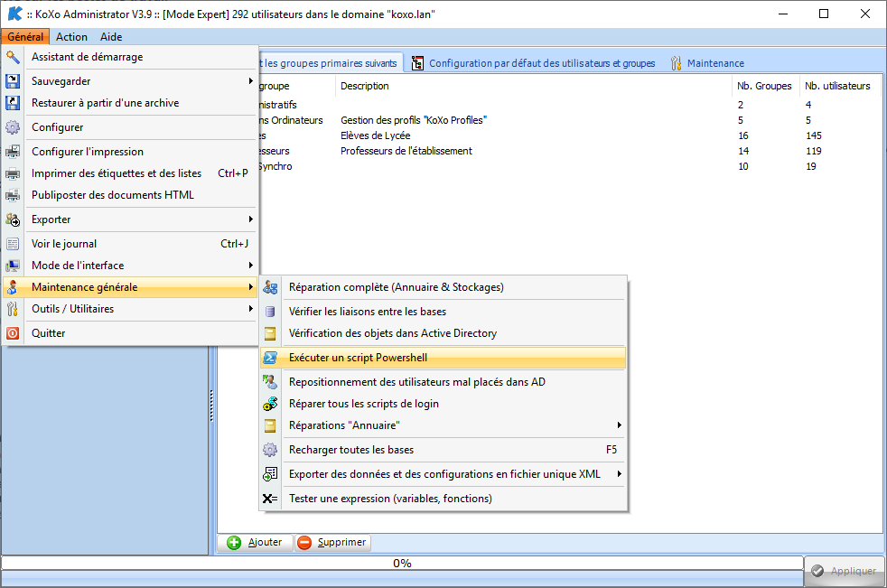This screenshot has height=588, width=887.
Task: Choose Exécuter un script Powershell
Action: [x=443, y=358]
